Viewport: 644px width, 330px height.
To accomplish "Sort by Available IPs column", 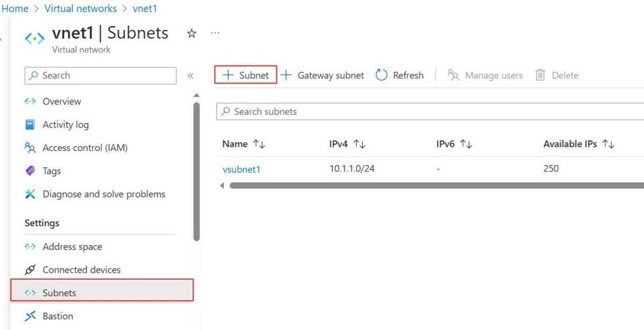I will point(608,144).
